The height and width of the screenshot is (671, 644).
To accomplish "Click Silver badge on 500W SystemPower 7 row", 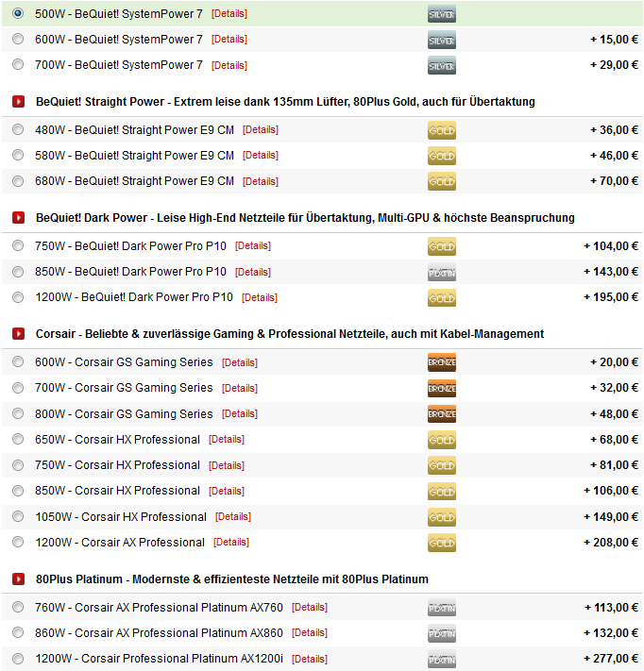I will [442, 14].
